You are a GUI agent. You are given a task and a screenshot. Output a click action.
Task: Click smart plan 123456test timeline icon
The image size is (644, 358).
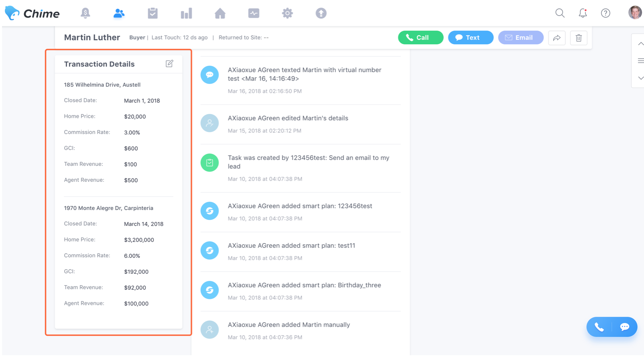click(210, 211)
